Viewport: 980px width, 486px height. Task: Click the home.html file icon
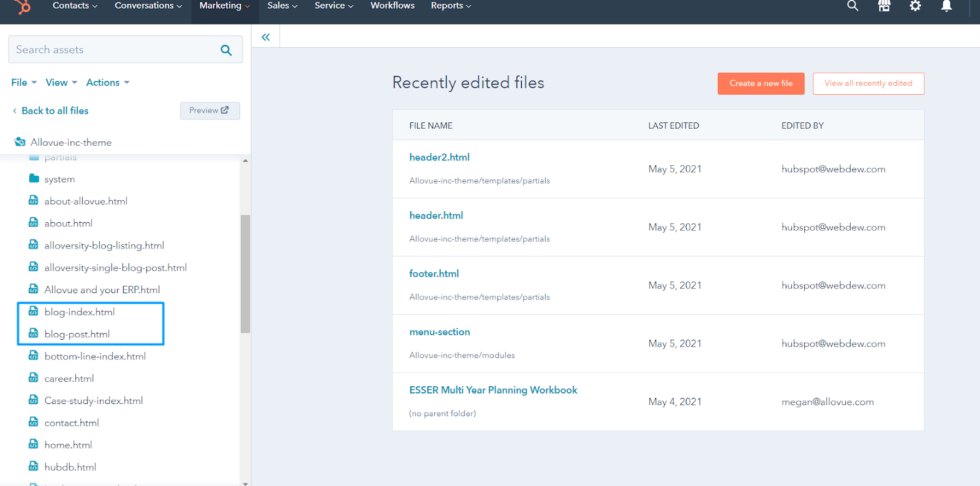(34, 444)
